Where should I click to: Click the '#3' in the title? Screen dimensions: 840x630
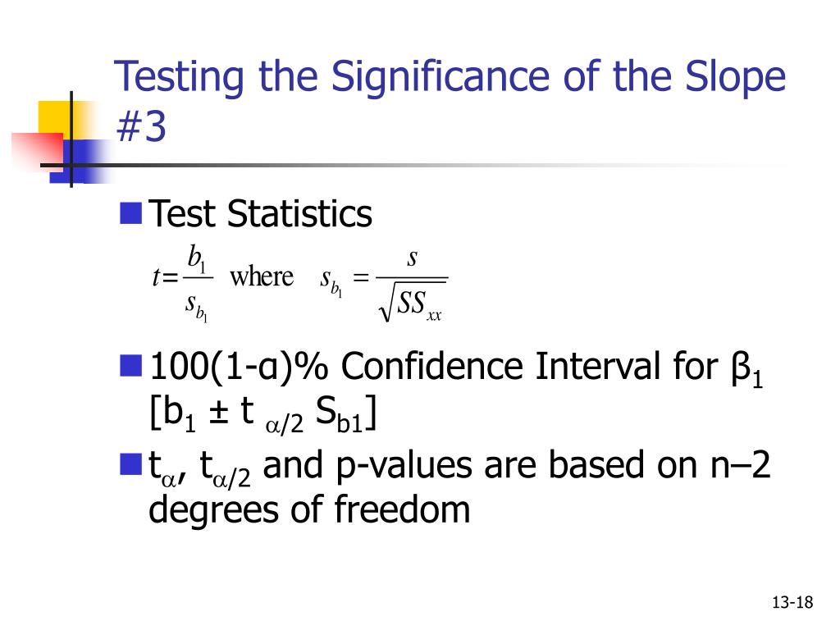tap(141, 127)
